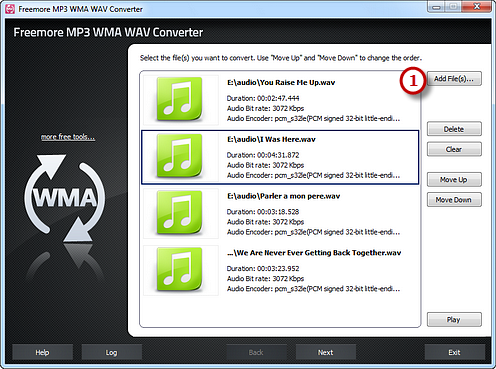Proceed with the Next button
Image resolution: width=496 pixels, height=369 pixels.
pos(325,352)
